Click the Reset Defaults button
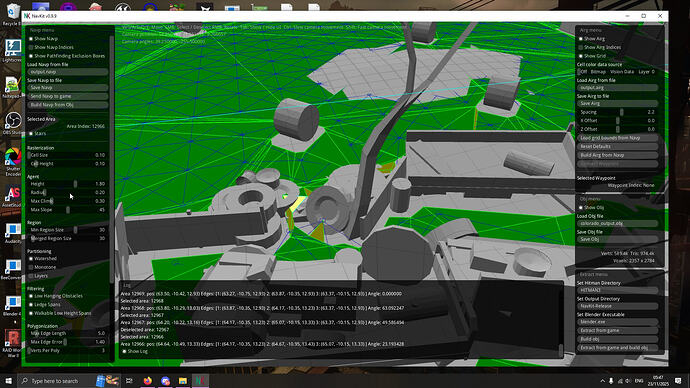 pos(617,146)
